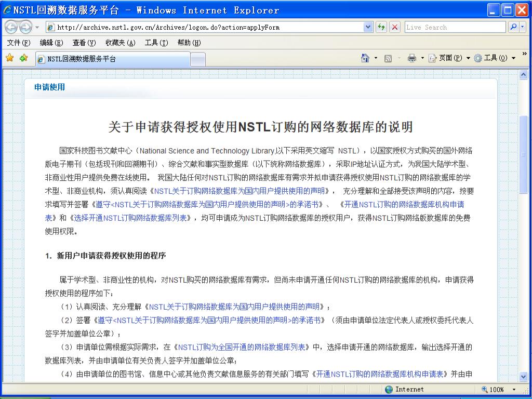Open the 收藏夹(A) menu
The image size is (532, 399).
point(120,43)
